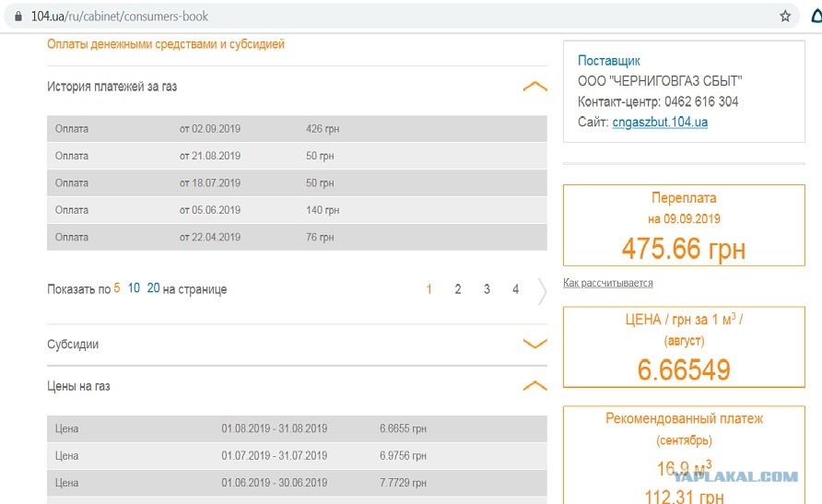The image size is (822, 504).
Task: Go to payment history page 2
Action: pos(458,289)
